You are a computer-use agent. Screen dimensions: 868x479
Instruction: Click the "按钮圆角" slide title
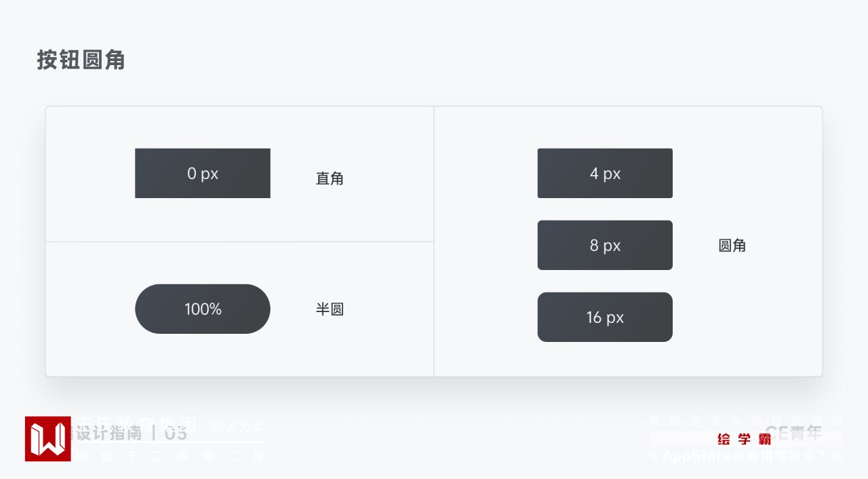pos(81,60)
